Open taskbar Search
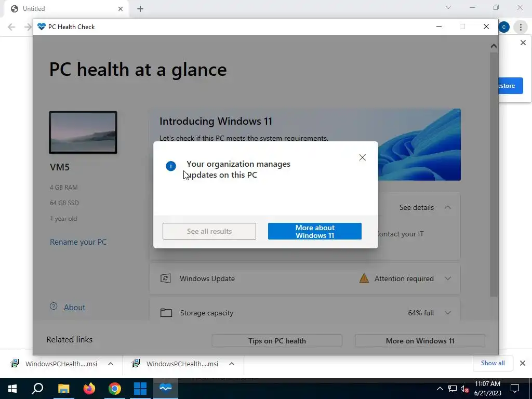Viewport: 532px width, 399px height. click(x=37, y=389)
